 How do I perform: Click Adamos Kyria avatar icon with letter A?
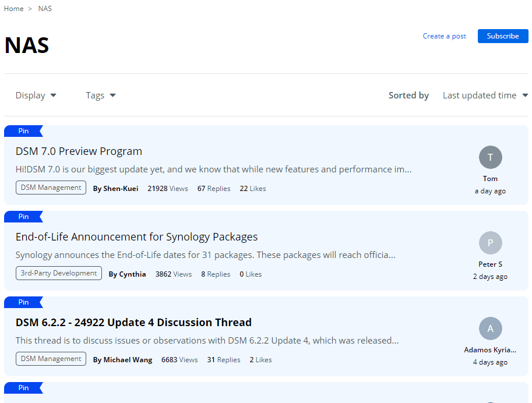point(490,328)
